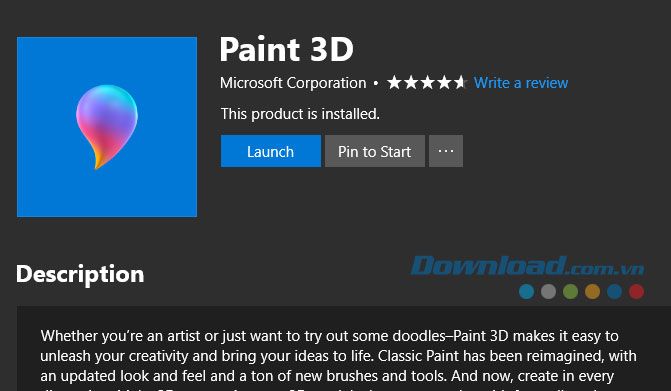The height and width of the screenshot is (391, 671).
Task: Click the Download.com.vn watermark logo
Action: [527, 266]
